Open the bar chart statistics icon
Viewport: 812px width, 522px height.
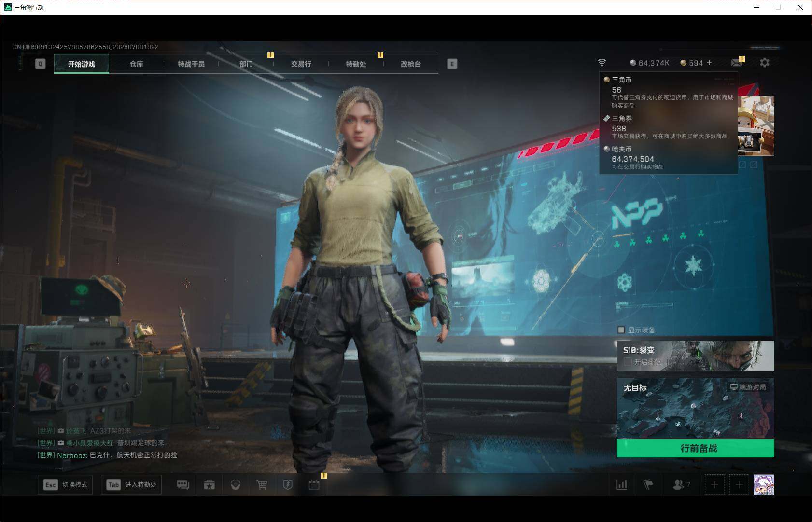[622, 485]
